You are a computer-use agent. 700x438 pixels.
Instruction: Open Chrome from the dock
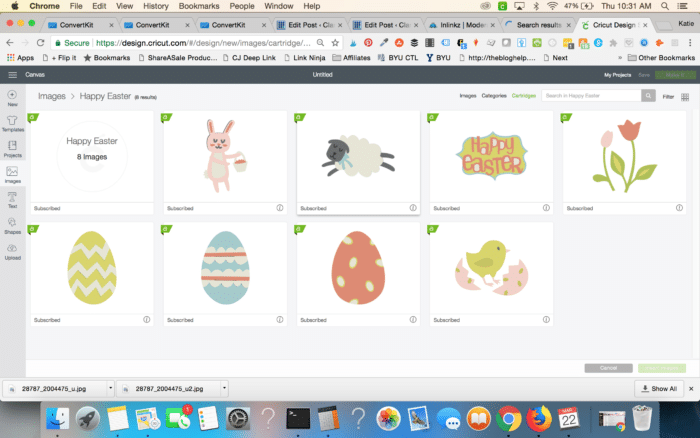508,419
